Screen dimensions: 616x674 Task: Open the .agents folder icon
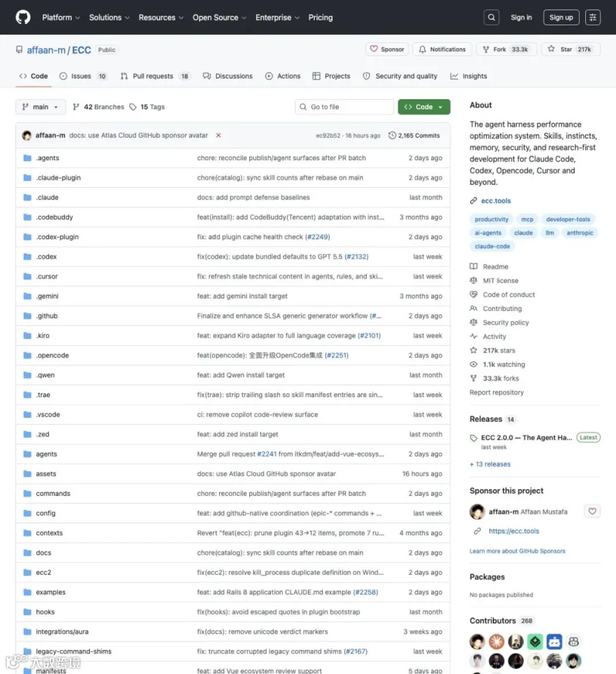[27, 158]
